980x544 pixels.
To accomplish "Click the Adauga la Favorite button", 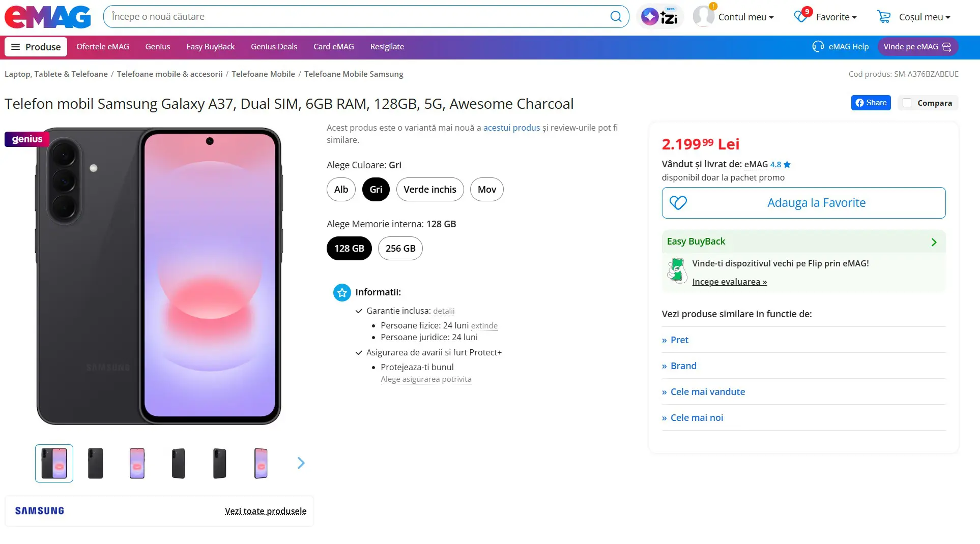I will tap(803, 203).
